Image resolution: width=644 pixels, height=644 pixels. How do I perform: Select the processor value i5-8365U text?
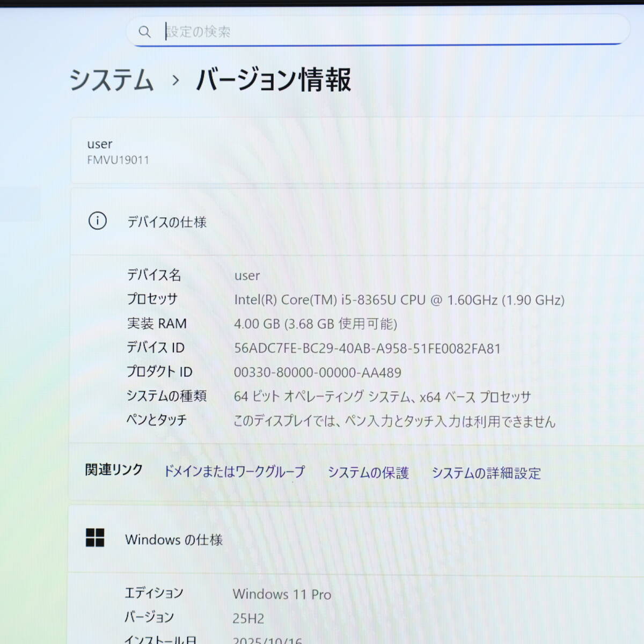click(x=399, y=299)
